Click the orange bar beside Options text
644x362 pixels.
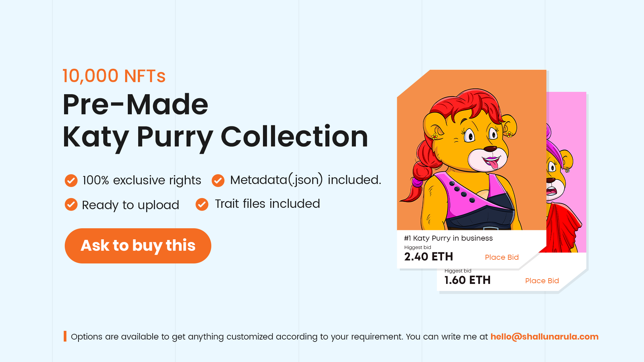(65, 336)
